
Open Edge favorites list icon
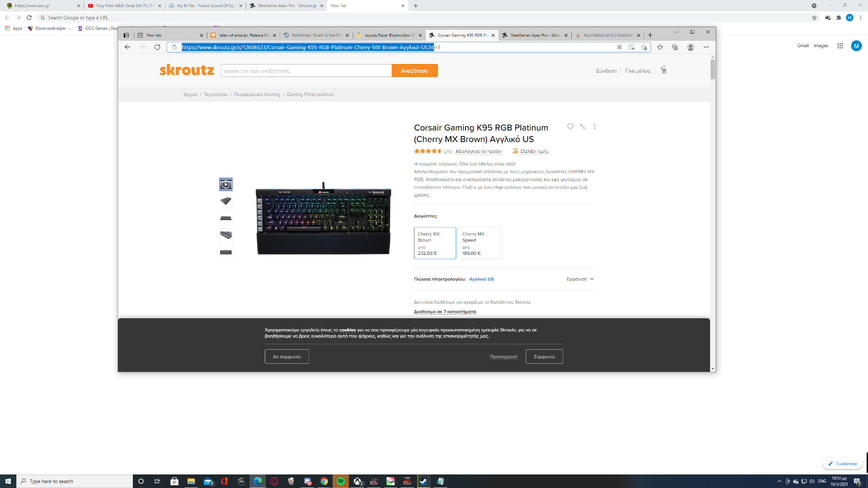[660, 47]
